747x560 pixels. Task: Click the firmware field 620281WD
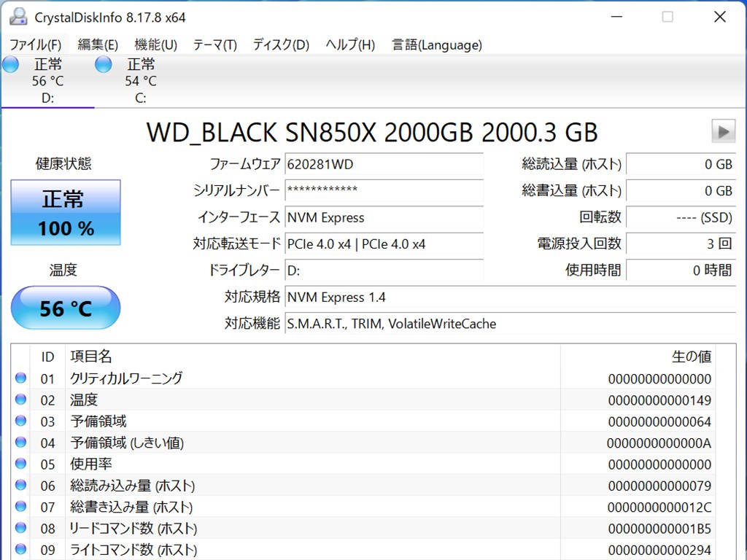(x=384, y=164)
